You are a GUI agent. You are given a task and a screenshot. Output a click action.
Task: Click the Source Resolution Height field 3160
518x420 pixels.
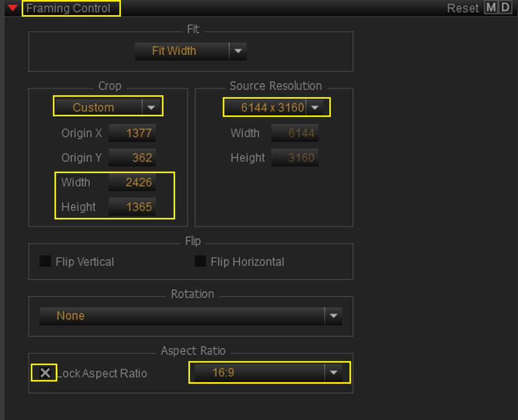click(x=294, y=157)
